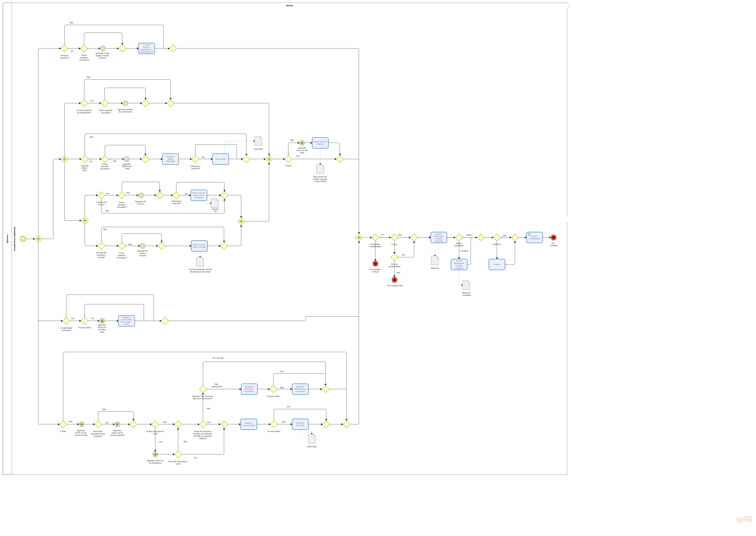Click the 'Transmitir DCTFWeb' task next to DARF INSS
This screenshot has width=756, height=536.
[x=300, y=424]
